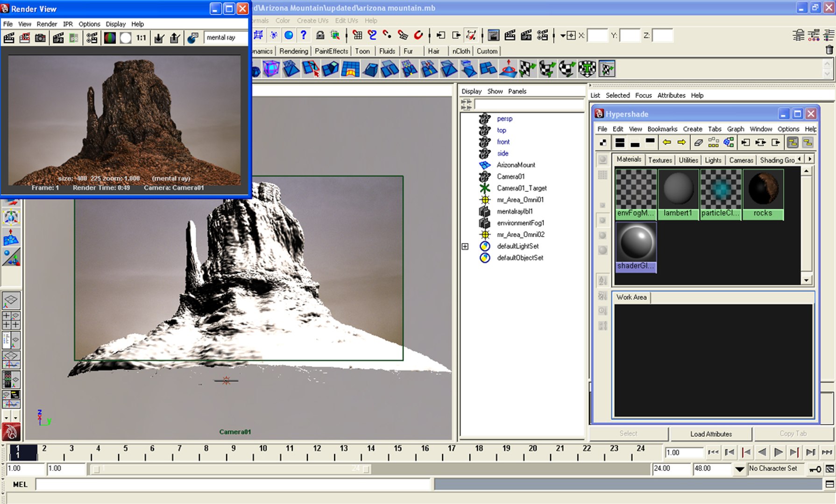Click the range slider bar handle at 24

click(366, 469)
